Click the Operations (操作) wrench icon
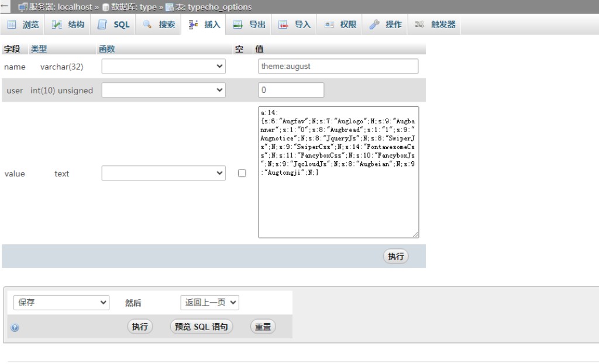Viewport: 599px width, 364px height. click(374, 25)
